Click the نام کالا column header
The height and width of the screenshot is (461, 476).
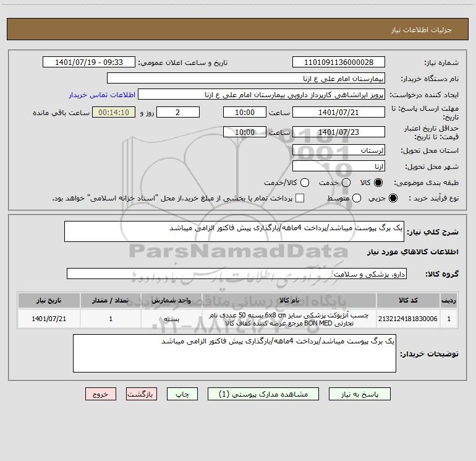pyautogui.click(x=289, y=301)
